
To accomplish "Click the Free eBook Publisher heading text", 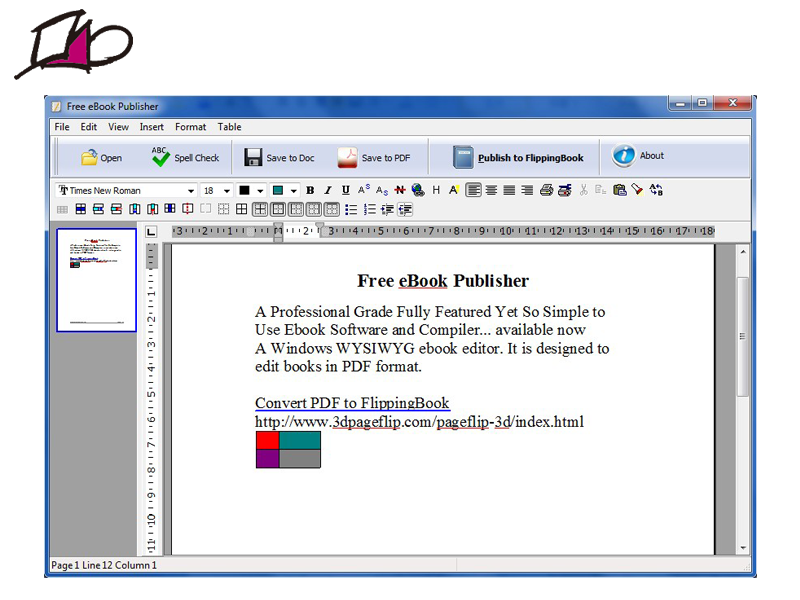I will [443, 281].
